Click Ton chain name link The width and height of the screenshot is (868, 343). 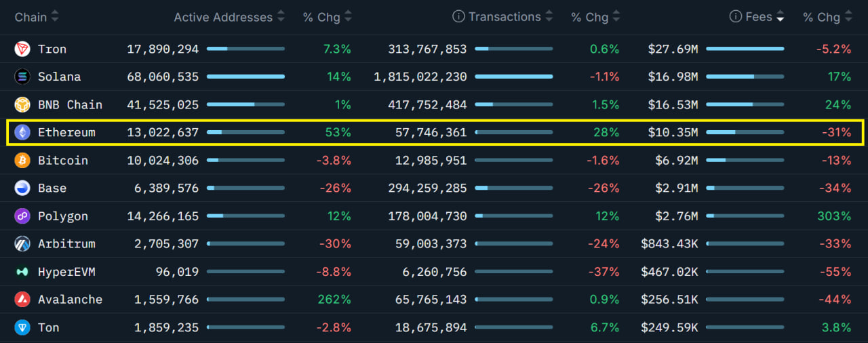pyautogui.click(x=49, y=327)
